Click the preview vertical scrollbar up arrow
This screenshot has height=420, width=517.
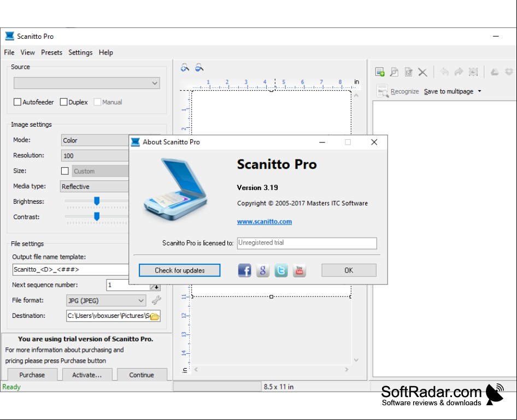[356, 96]
